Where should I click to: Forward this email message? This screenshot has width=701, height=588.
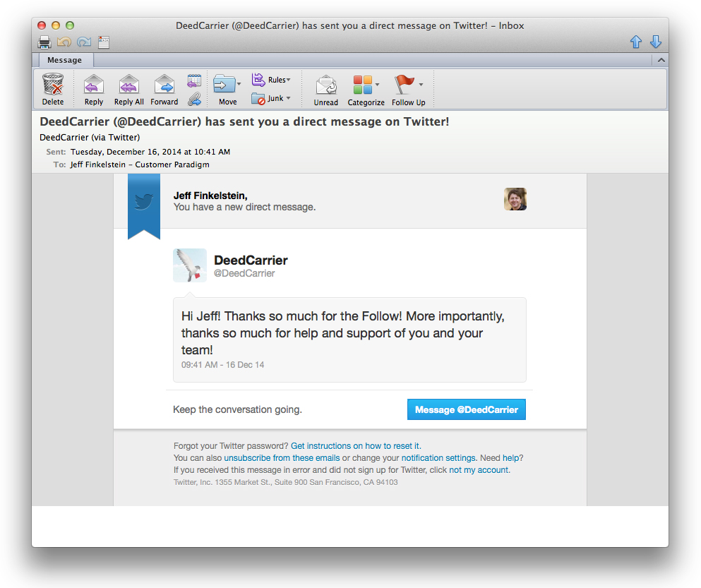[164, 90]
